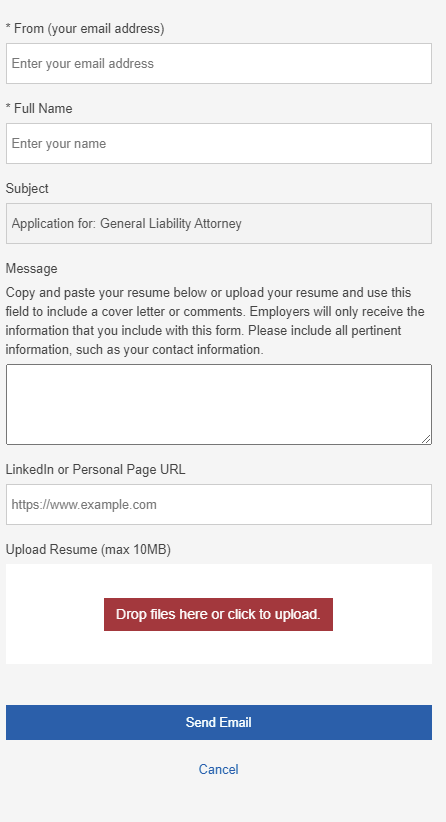Click the Full Name label

(39, 109)
